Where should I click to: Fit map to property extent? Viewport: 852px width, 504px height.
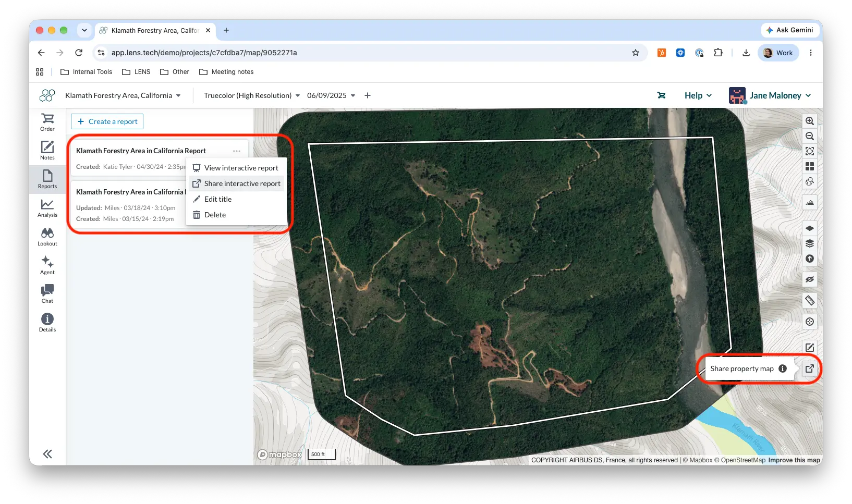point(810,151)
